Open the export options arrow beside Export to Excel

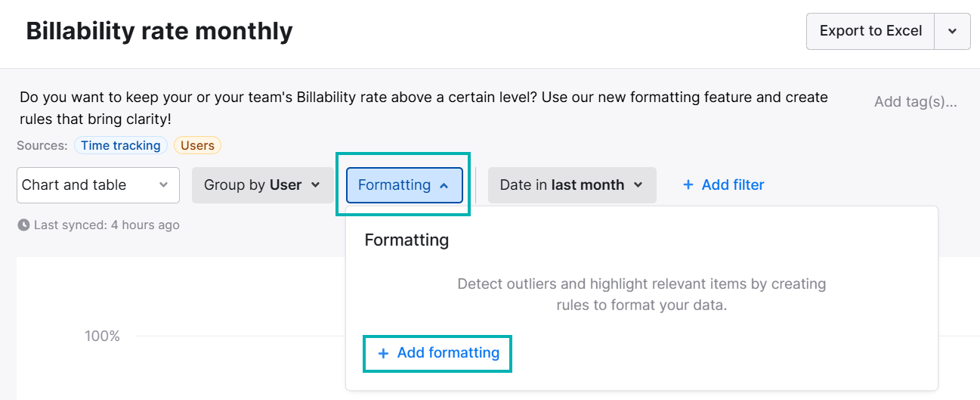coord(953,31)
